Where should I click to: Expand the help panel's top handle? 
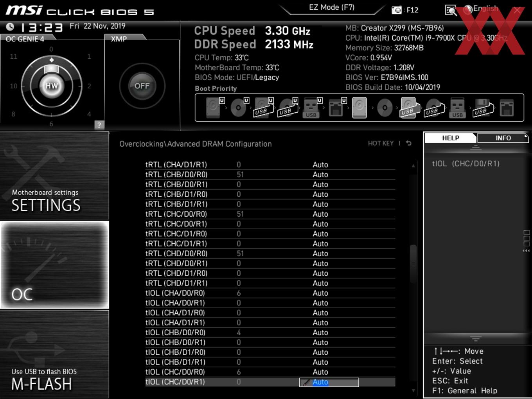(476, 147)
